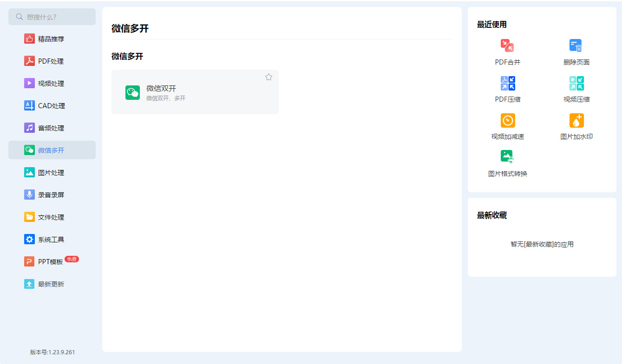
Task: Click the 免费 badge next to PPT模板
Action: pyautogui.click(x=72, y=259)
